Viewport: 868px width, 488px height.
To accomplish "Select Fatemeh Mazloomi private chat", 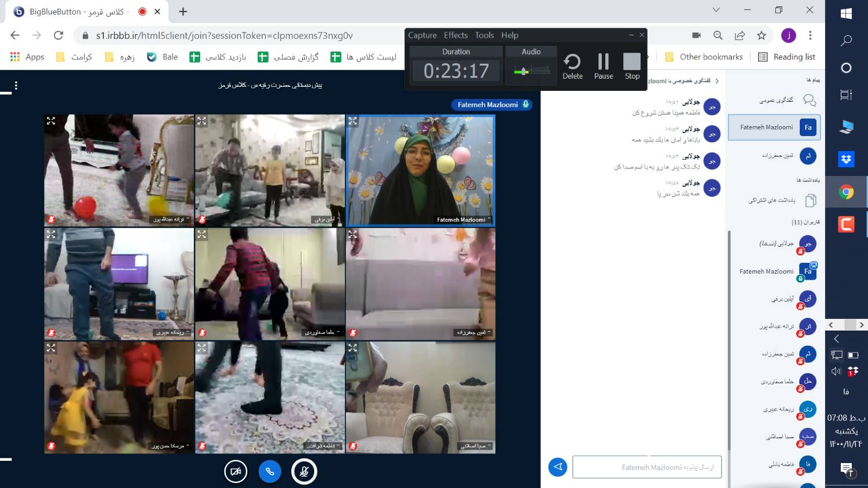I will (774, 127).
